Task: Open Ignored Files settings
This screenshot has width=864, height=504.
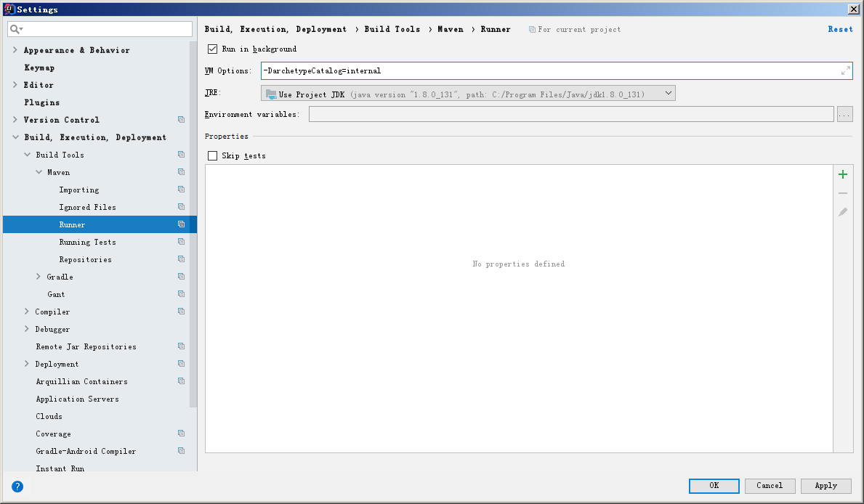Action: click(x=88, y=207)
